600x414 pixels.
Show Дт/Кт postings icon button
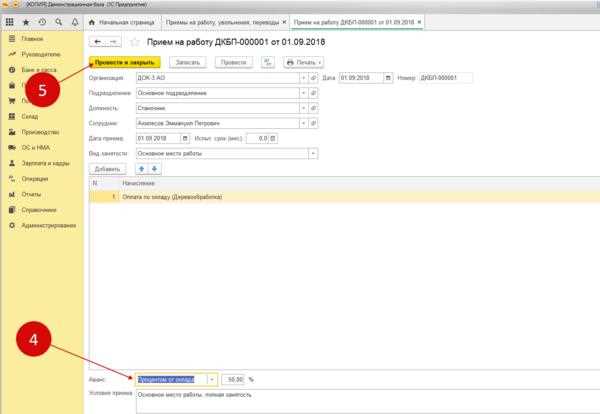click(268, 62)
